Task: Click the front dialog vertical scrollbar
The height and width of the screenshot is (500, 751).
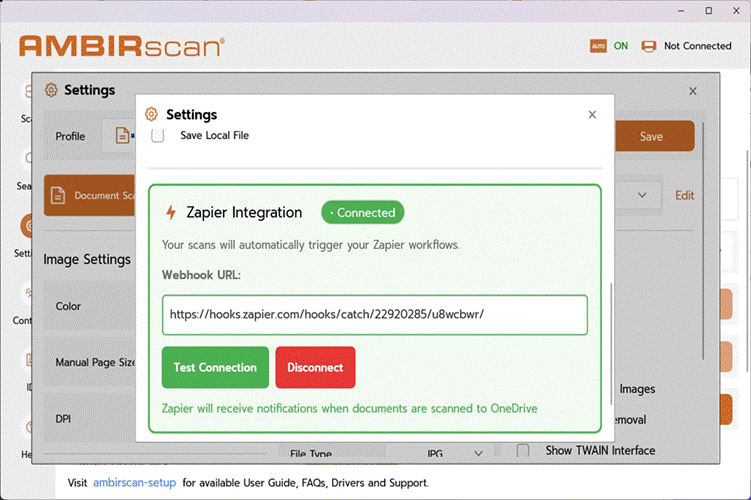Action: click(x=611, y=343)
